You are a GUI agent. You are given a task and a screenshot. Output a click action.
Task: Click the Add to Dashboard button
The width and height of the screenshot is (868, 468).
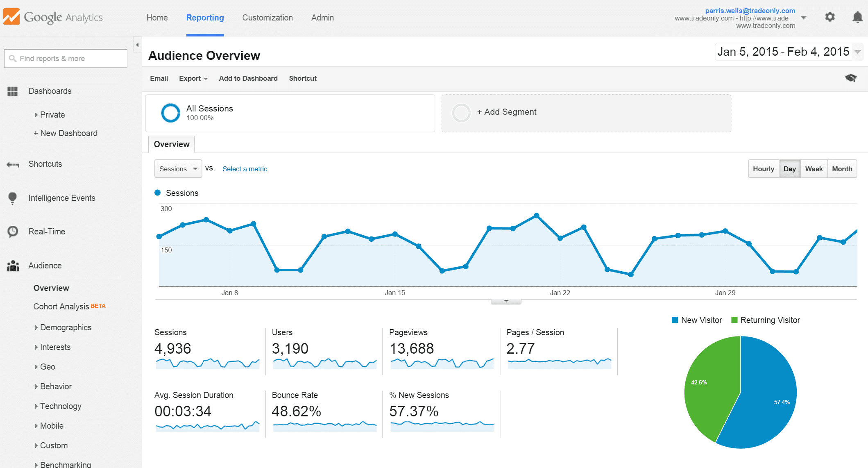click(x=247, y=78)
